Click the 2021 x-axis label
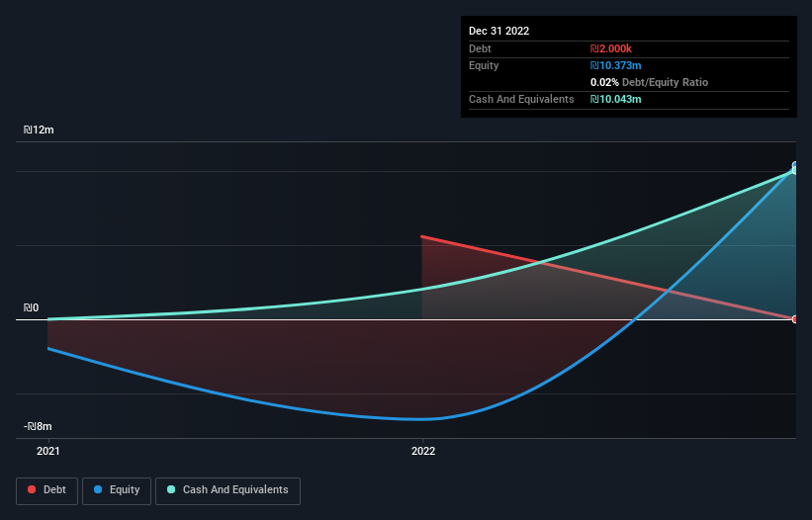The height and width of the screenshot is (520, 812). pos(48,451)
